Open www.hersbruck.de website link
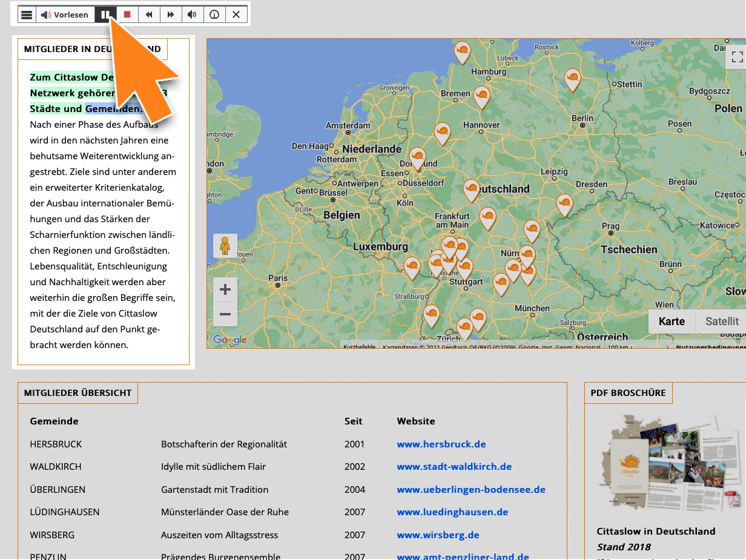 click(441, 444)
